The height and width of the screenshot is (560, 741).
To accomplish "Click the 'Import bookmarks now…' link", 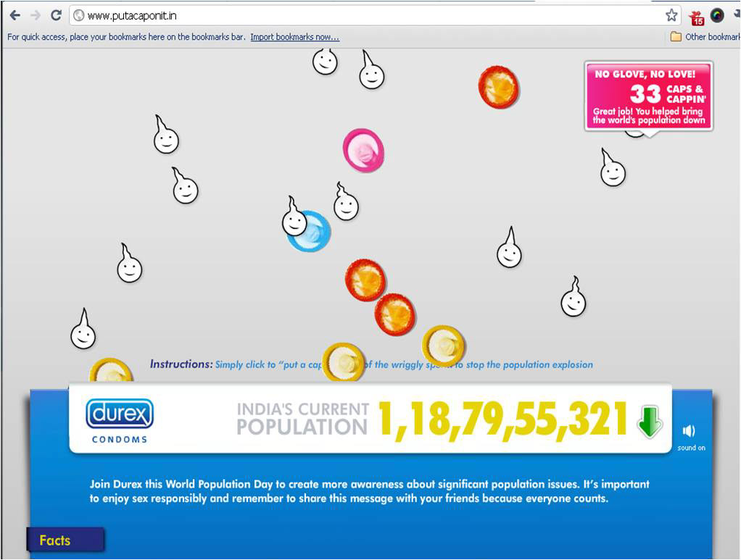I will point(295,37).
